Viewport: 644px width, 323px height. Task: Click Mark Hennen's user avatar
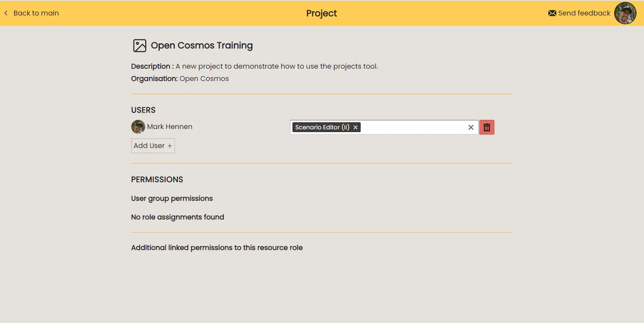coord(138,127)
